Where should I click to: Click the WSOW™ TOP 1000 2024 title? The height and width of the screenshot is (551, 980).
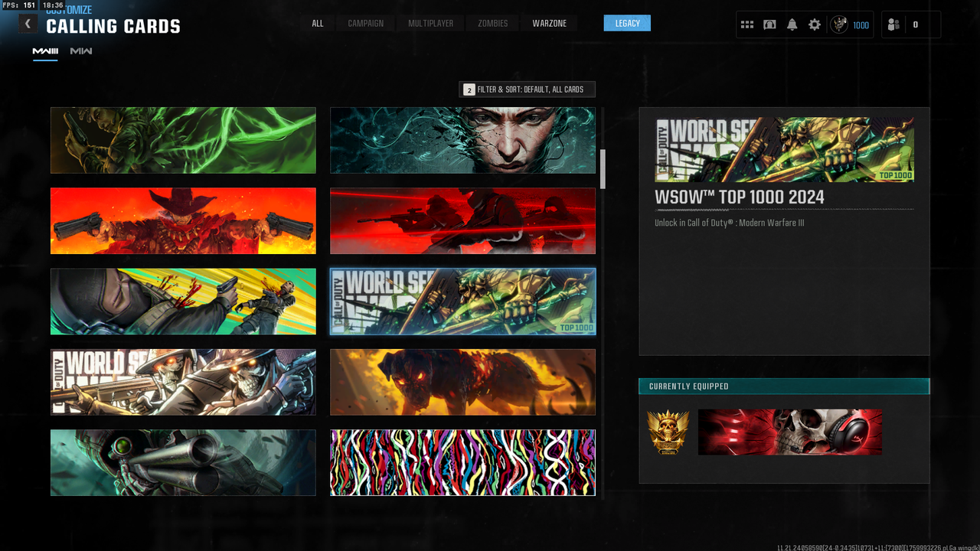[x=740, y=197]
